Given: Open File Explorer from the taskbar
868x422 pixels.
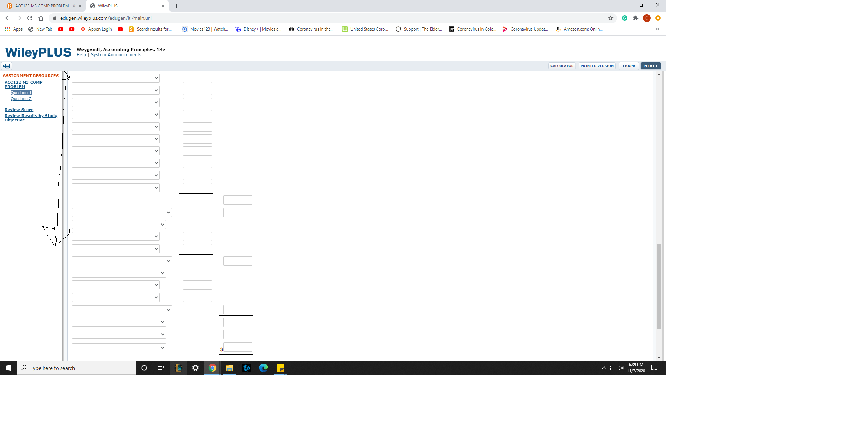Looking at the screenshot, I should click(229, 368).
